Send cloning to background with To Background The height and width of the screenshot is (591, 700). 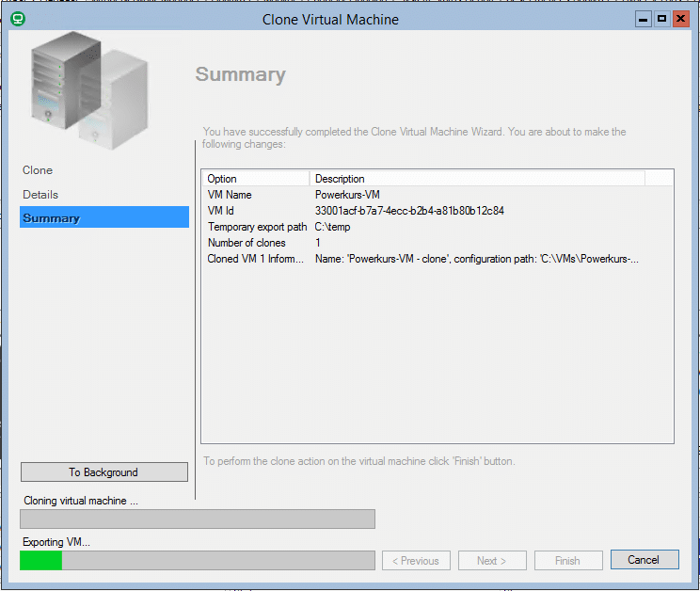click(x=104, y=472)
